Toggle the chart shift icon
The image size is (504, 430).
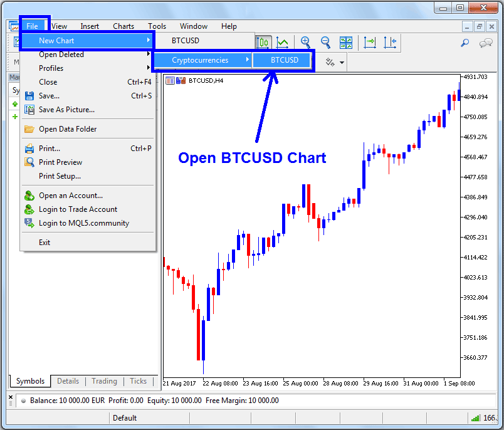tap(390, 43)
